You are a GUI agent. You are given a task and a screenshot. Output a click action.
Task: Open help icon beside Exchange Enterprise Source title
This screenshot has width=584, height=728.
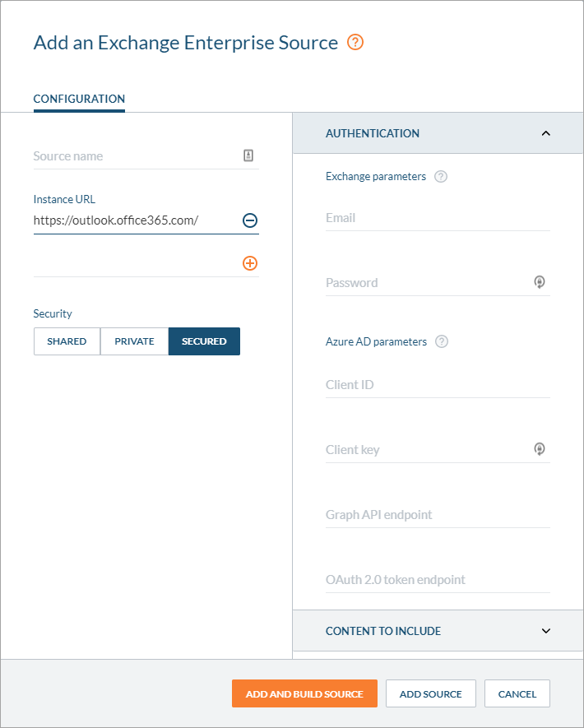(355, 42)
